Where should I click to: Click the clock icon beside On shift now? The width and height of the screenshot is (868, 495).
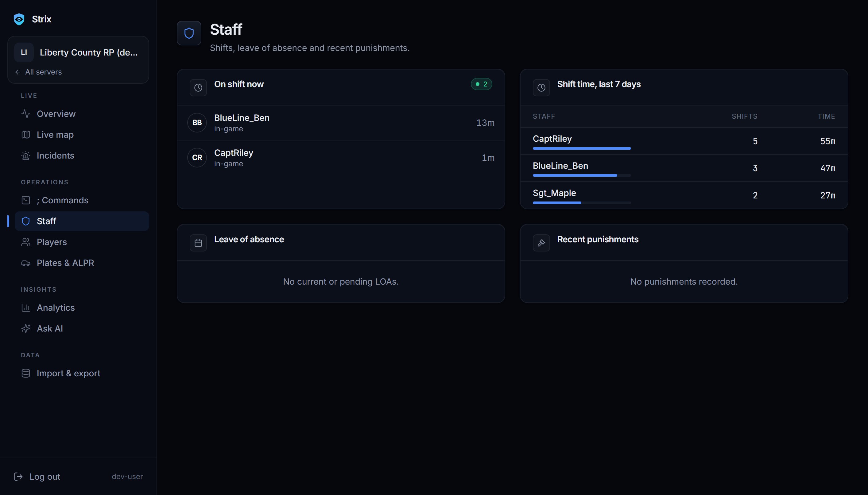pos(198,88)
